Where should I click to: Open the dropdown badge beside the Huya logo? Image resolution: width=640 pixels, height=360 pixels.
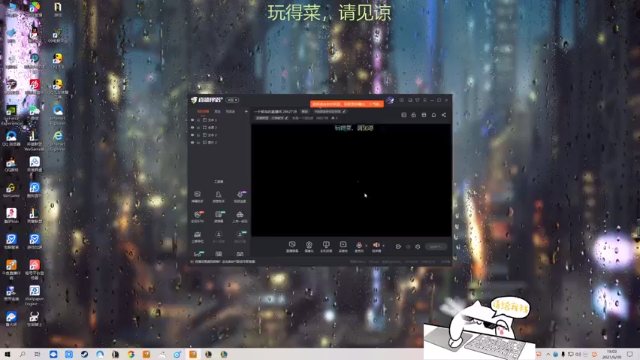pos(232,100)
